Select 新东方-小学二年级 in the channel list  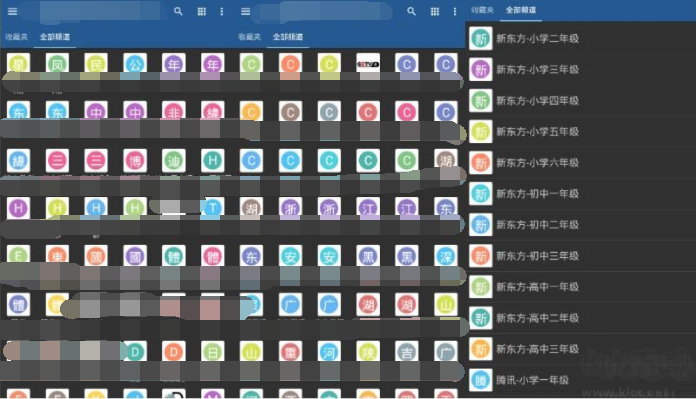coord(581,38)
